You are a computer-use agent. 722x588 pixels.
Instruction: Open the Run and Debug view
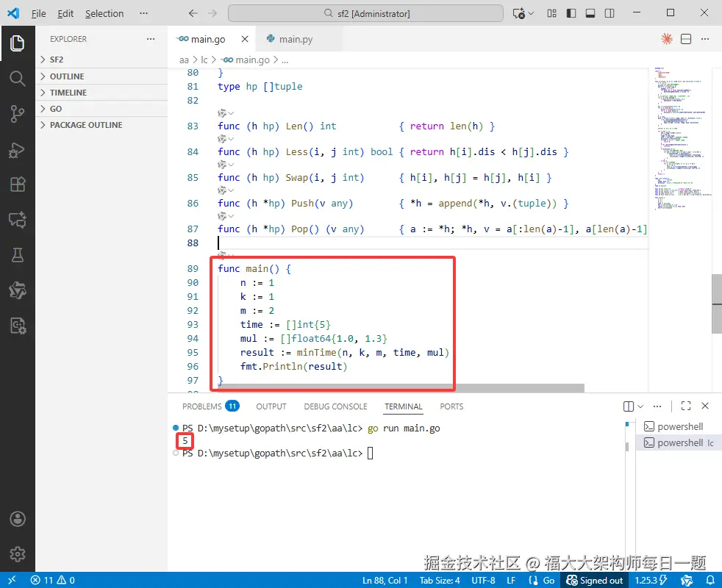point(18,150)
